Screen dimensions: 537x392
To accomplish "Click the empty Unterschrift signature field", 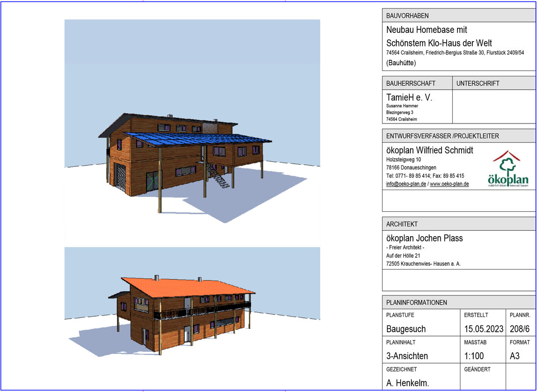I will click(493, 106).
